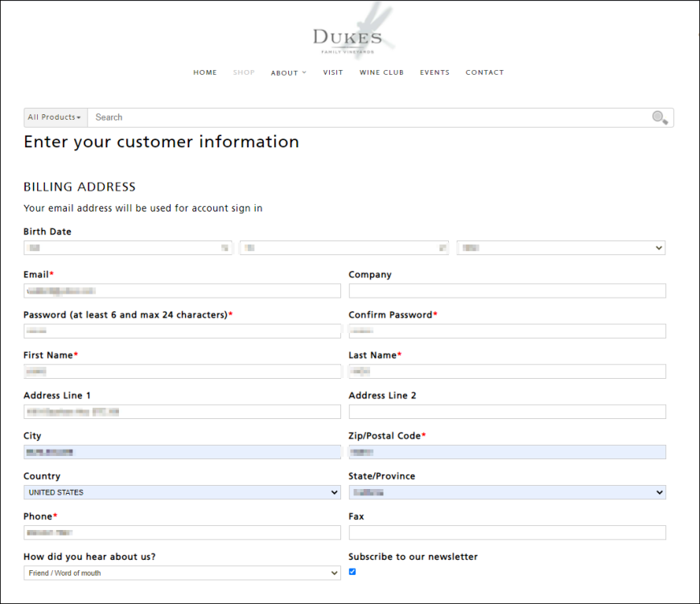Expand the ABOUT menu
Screen dimensions: 700x604
(x=288, y=72)
